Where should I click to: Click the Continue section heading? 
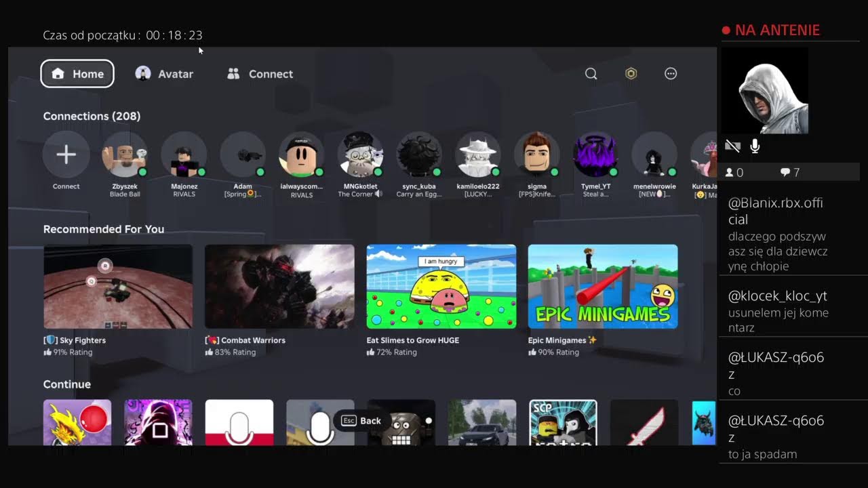[67, 384]
